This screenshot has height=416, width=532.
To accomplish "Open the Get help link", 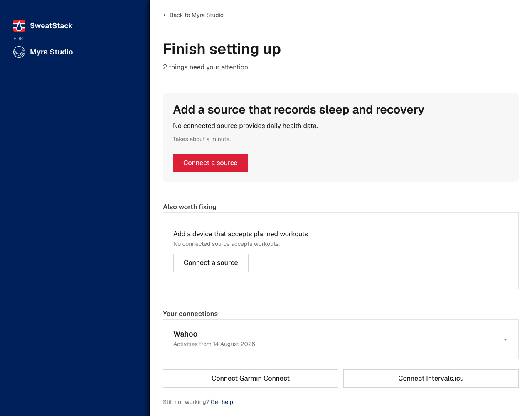I will [222, 402].
